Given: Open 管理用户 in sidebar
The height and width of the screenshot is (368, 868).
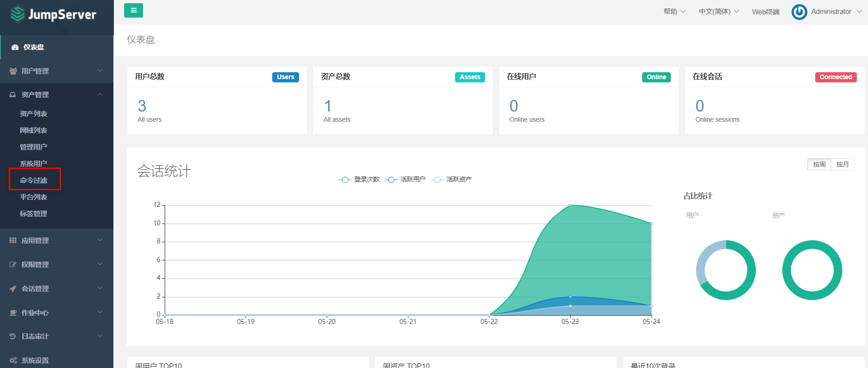Looking at the screenshot, I should (x=33, y=147).
